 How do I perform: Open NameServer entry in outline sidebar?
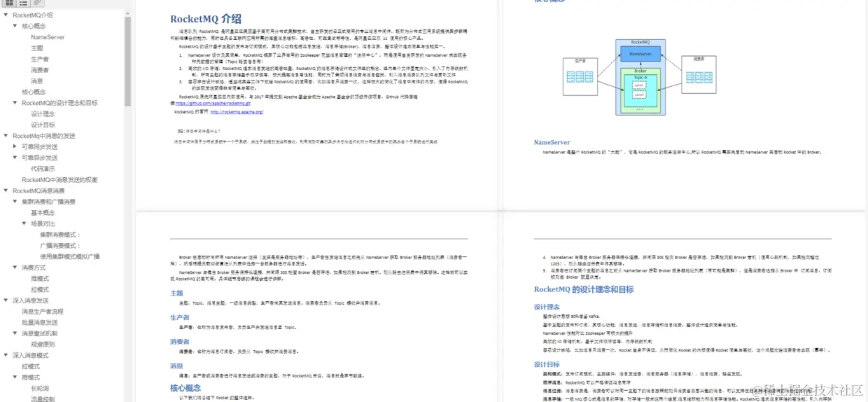pos(48,37)
